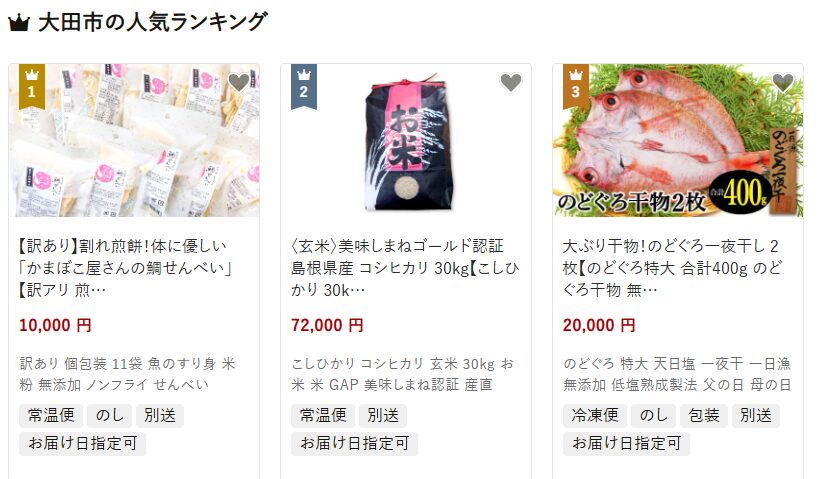Favorite the rice cracker item with heart icon
Viewport: 820px width, 479px height.
pos(239,82)
